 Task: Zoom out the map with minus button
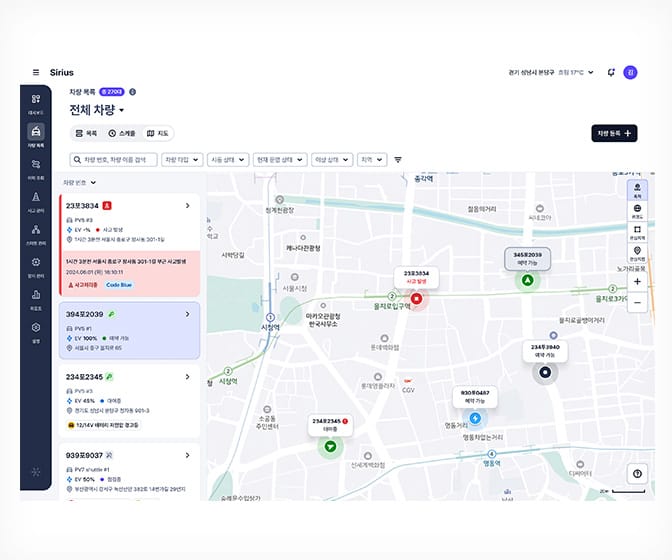click(x=637, y=302)
